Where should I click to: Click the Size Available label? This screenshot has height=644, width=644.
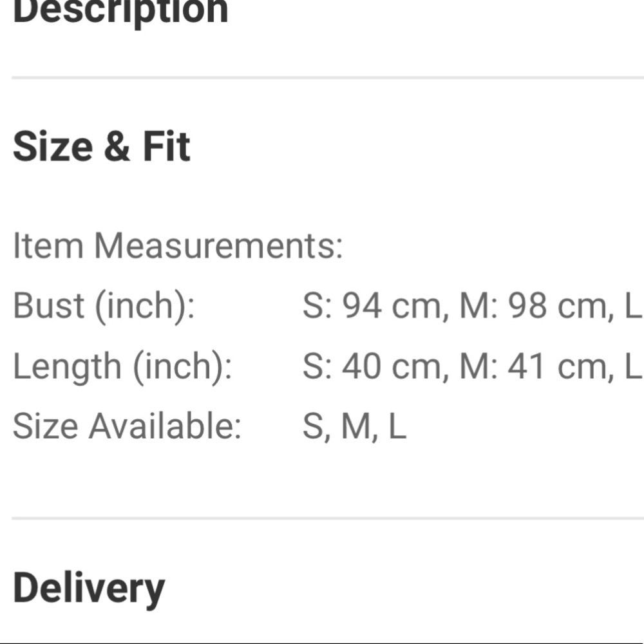127,426
